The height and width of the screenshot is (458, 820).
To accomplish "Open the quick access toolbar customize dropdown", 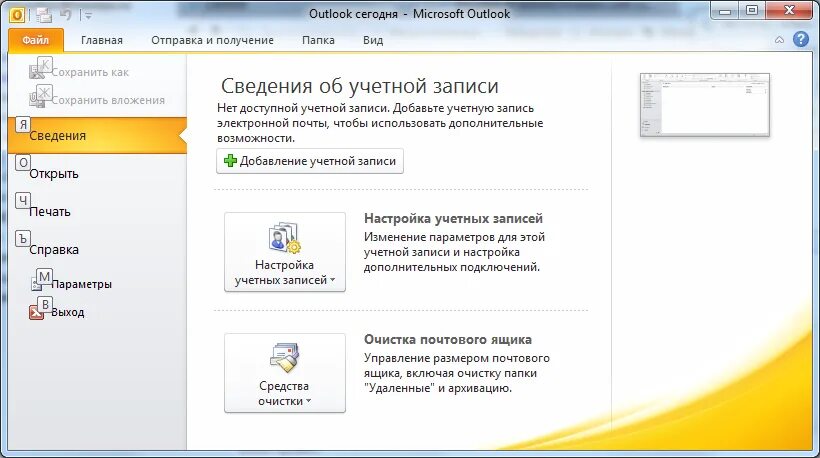I will (x=88, y=16).
